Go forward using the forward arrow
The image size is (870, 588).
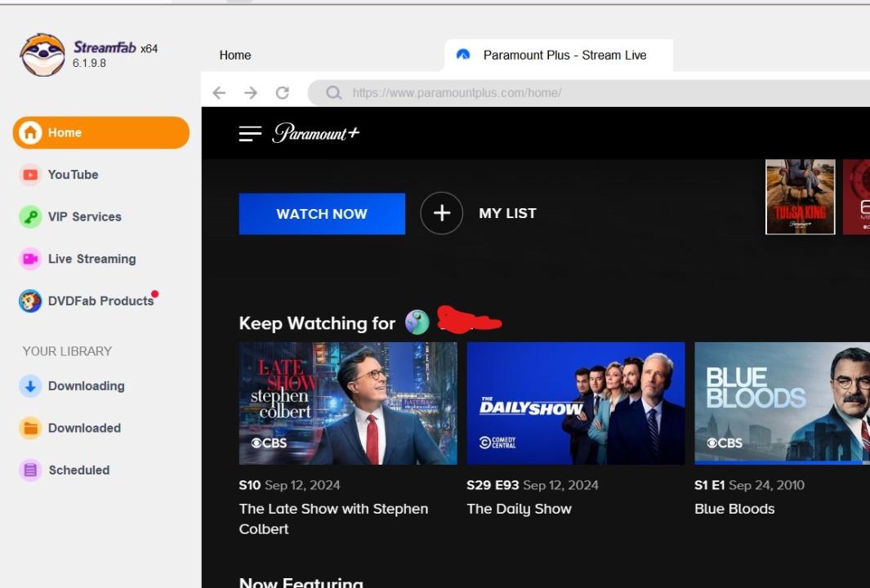(251, 92)
